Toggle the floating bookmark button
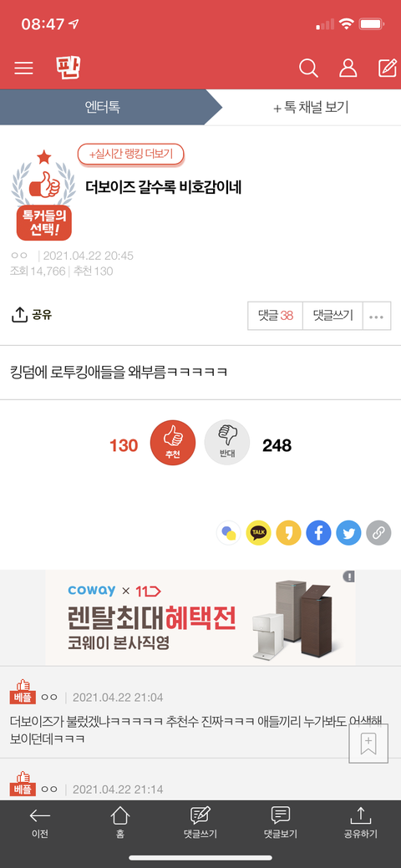The height and width of the screenshot is (868, 401). point(368,744)
